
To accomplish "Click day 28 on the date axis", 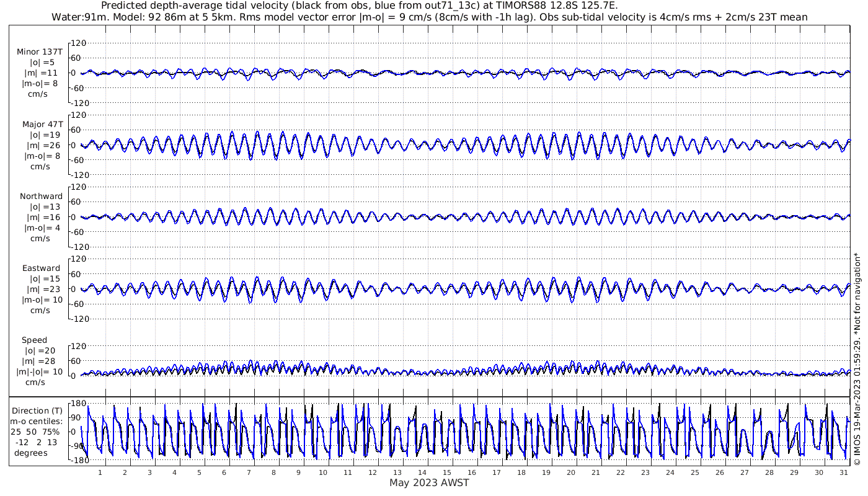I will tap(769, 472).
